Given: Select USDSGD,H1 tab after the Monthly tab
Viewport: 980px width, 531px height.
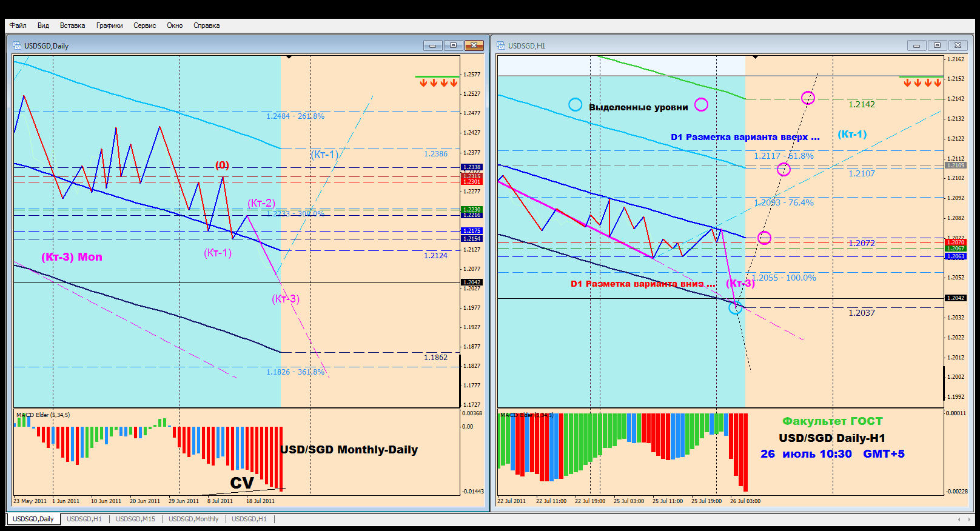Looking at the screenshot, I should tap(249, 519).
